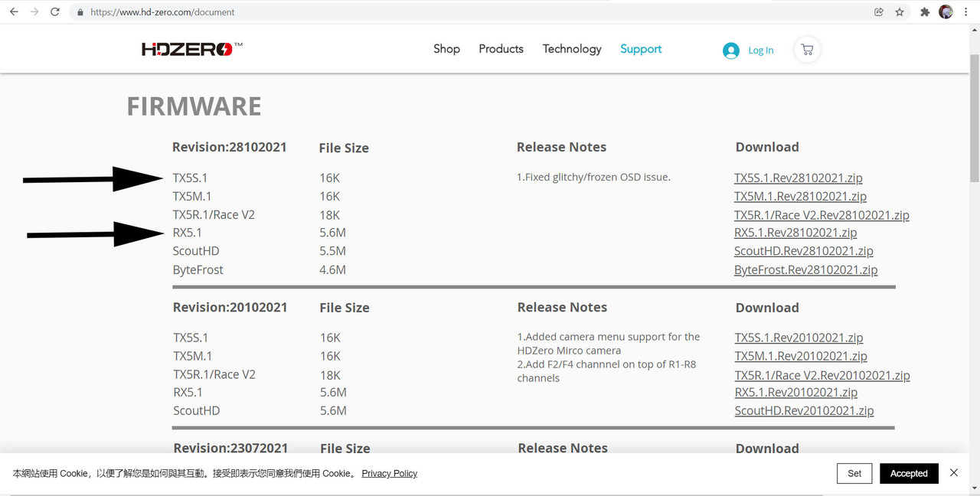Click RX5.1 name under Revision:28102021
The image size is (980, 496).
tap(188, 233)
